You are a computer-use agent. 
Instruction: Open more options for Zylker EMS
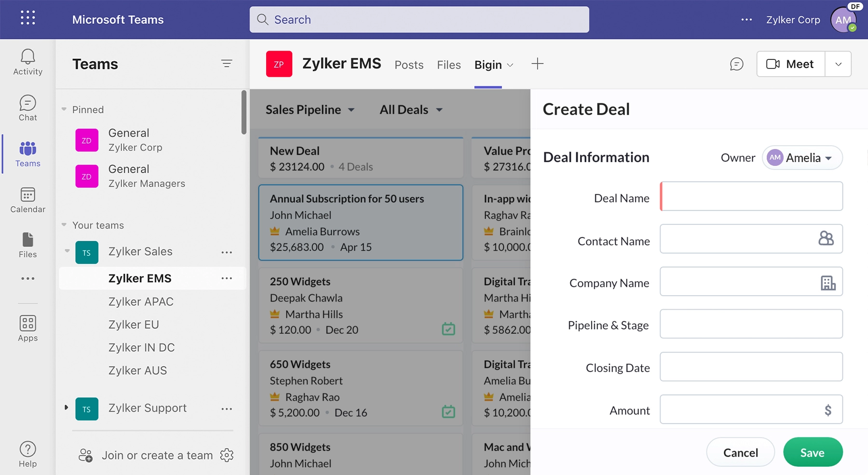pos(227,278)
